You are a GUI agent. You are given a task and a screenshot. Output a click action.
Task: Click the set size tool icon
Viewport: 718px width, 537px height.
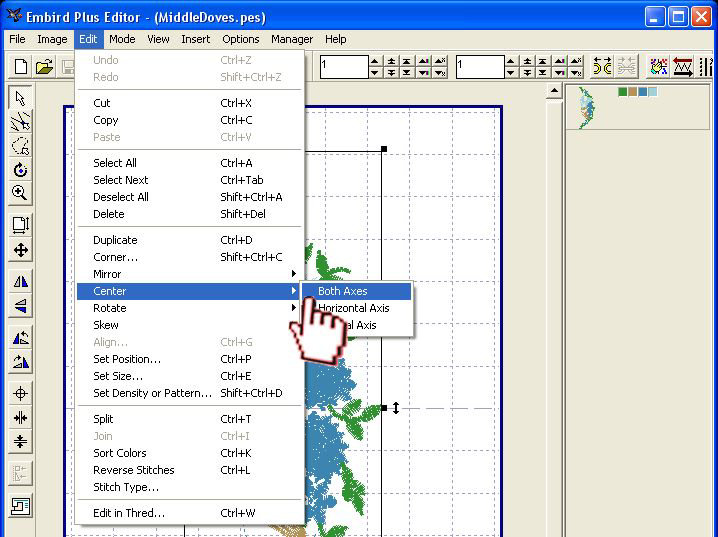point(20,225)
